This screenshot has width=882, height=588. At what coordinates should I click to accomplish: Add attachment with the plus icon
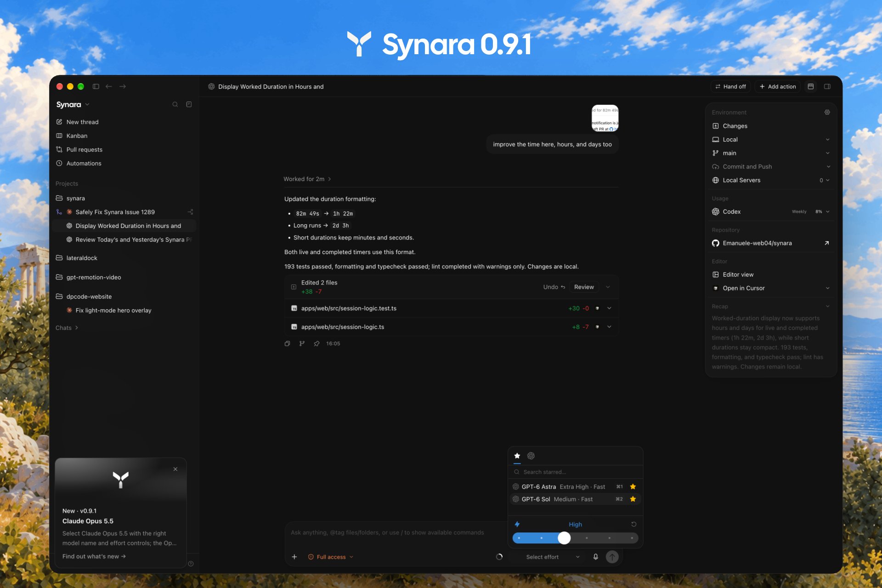point(294,557)
